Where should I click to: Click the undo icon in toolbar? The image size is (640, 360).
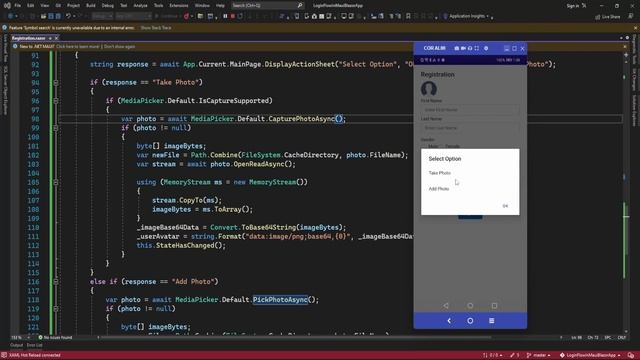(68, 16)
